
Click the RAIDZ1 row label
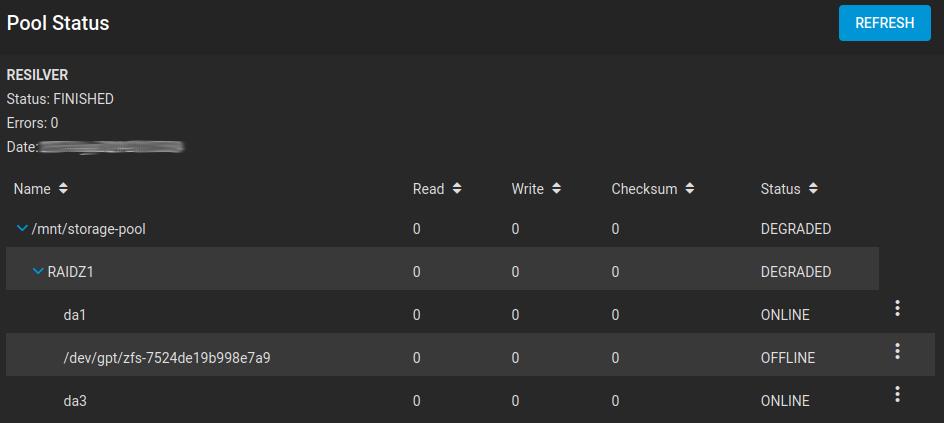(73, 272)
